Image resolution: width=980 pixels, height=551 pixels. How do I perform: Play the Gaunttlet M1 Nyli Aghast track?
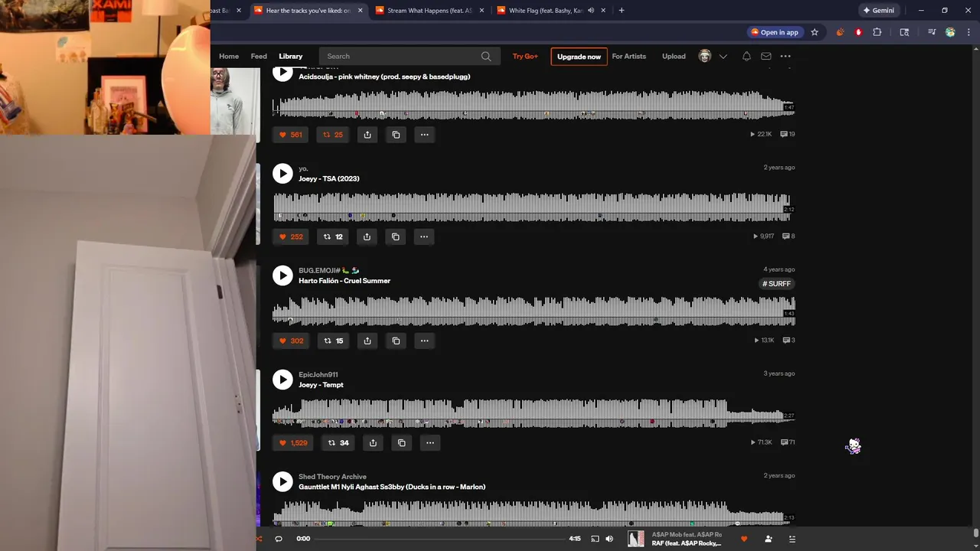283,481
